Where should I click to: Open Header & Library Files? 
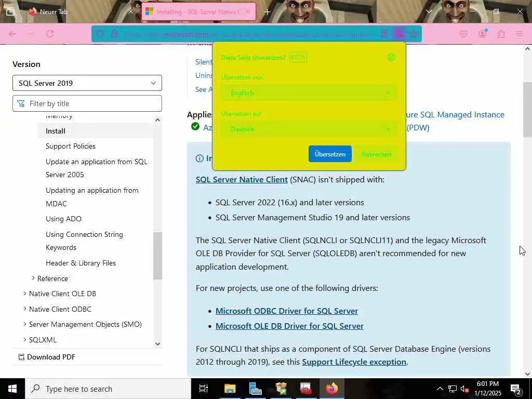tap(81, 263)
